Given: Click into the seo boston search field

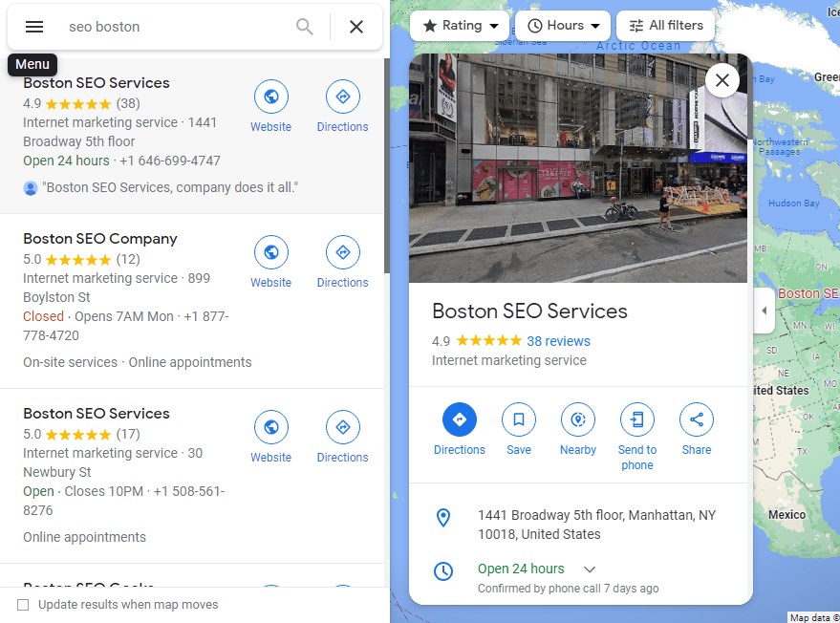Looking at the screenshot, I should 177,27.
